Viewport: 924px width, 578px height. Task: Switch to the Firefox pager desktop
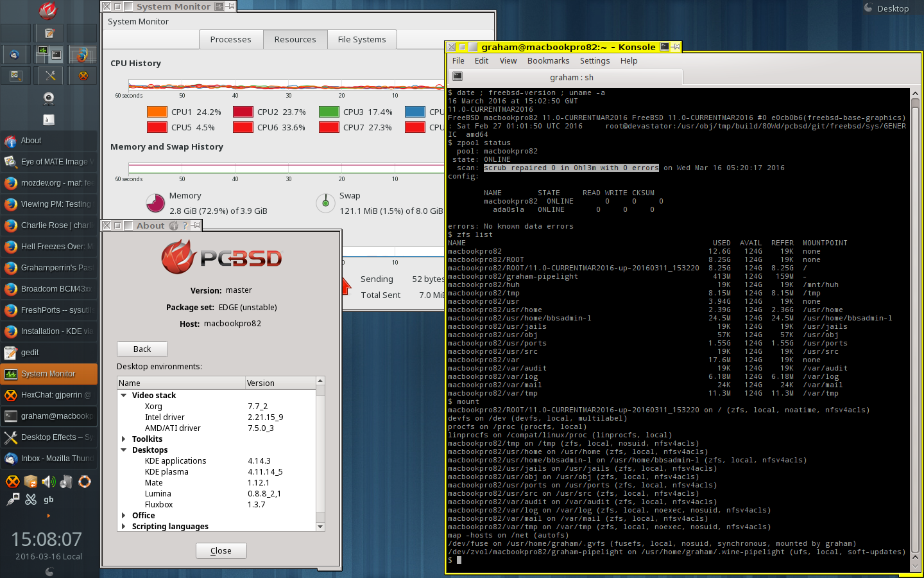pyautogui.click(x=82, y=55)
